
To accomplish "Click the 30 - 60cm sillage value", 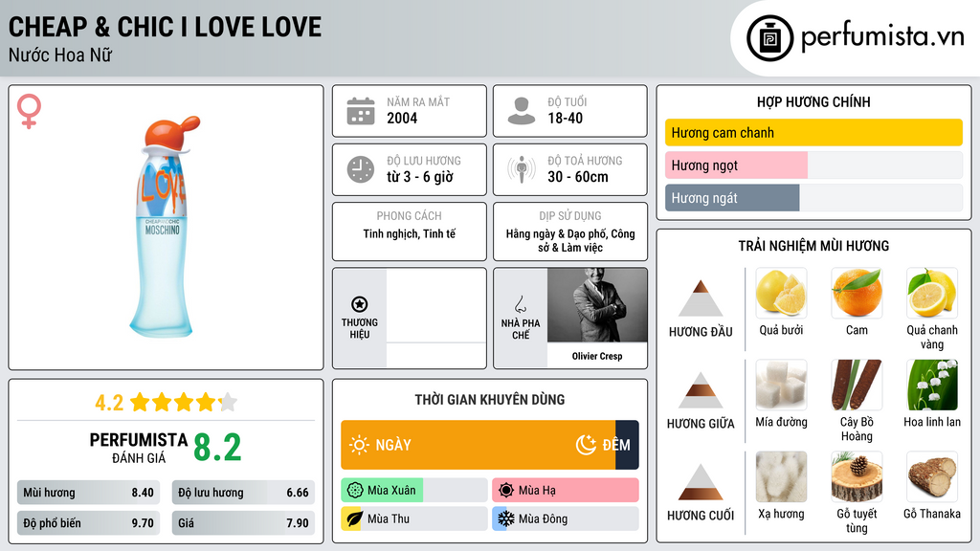I will click(577, 177).
